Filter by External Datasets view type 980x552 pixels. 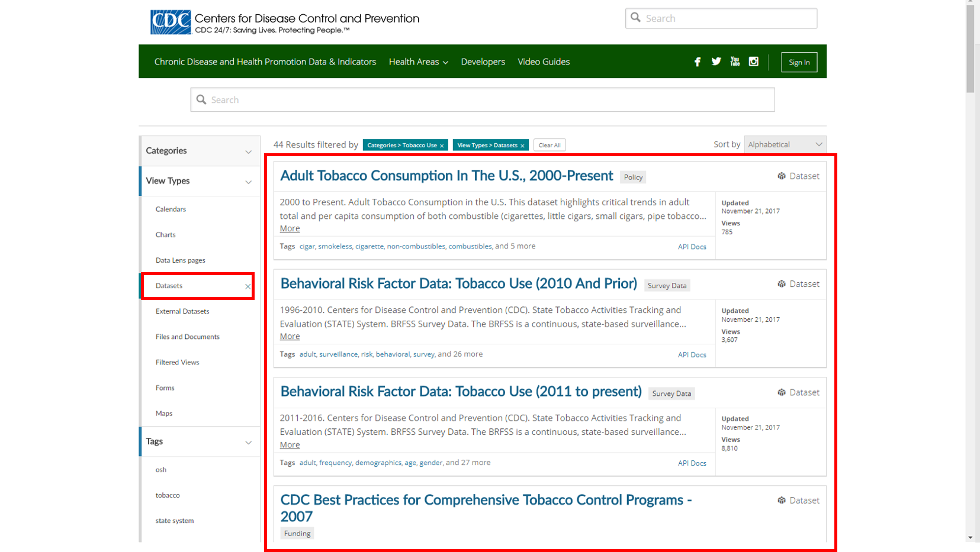182,311
